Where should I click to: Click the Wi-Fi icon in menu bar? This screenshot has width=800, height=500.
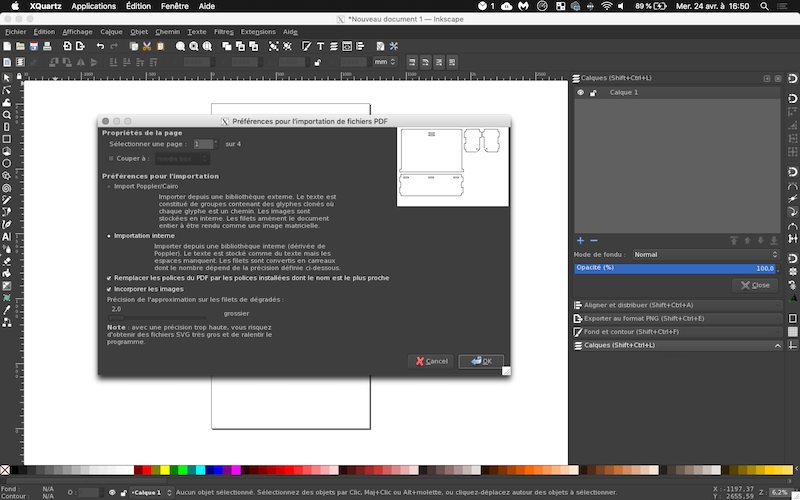pyautogui.click(x=606, y=6)
